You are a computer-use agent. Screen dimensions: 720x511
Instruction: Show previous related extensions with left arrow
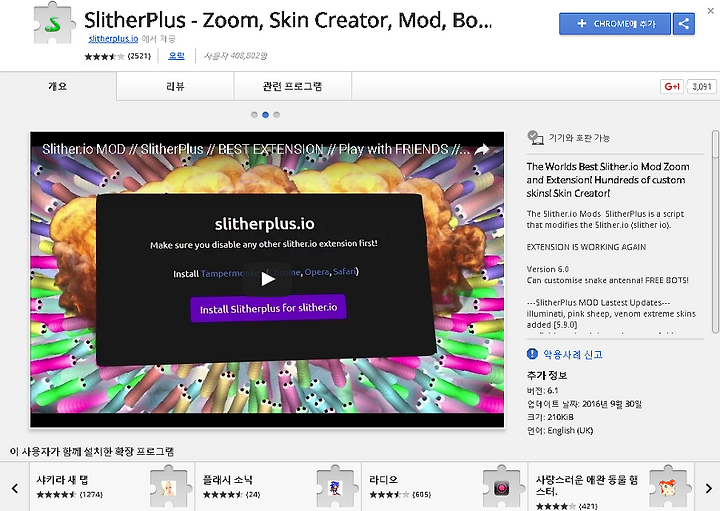15,488
